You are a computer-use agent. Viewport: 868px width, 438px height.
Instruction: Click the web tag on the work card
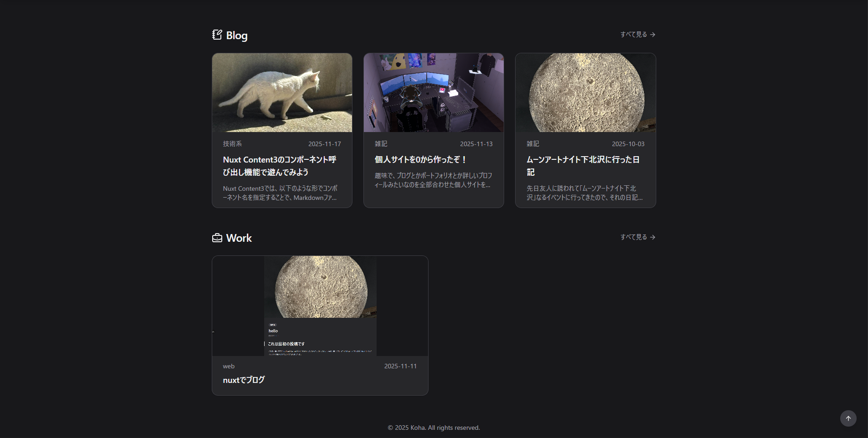229,366
